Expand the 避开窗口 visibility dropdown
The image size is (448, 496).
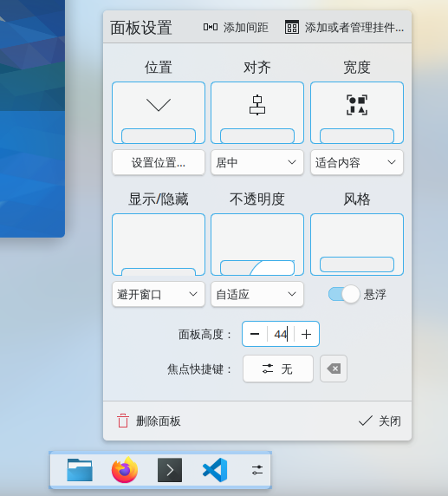[x=159, y=294]
